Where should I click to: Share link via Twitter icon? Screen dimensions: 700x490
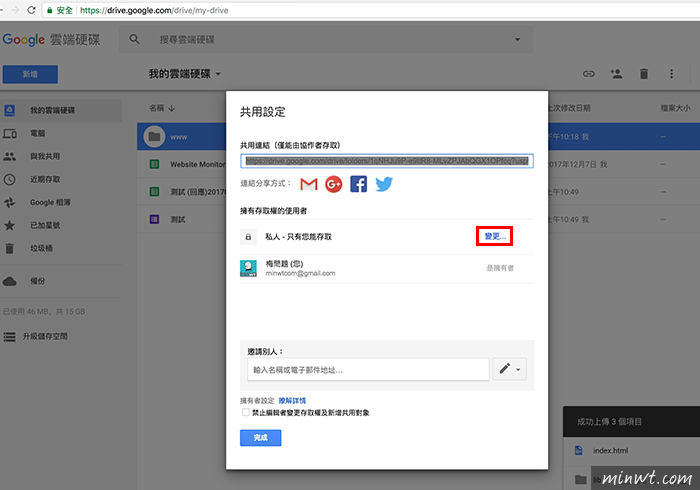click(x=383, y=184)
